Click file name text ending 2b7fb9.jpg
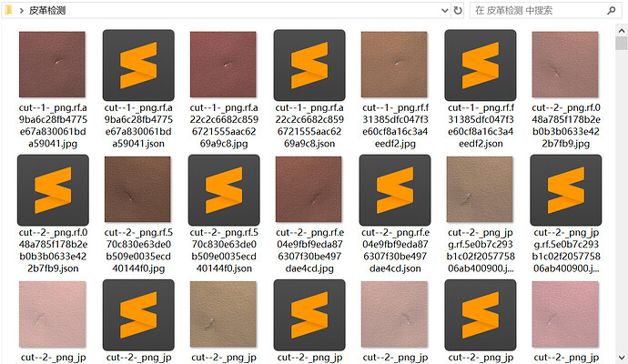The width and height of the screenshot is (628, 364). click(565, 126)
